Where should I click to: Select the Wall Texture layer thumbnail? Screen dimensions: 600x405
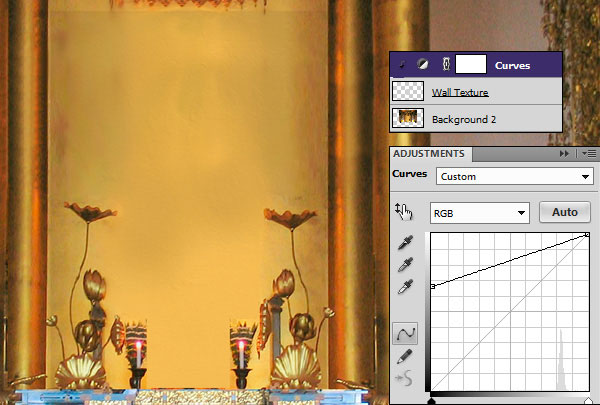tap(408, 91)
